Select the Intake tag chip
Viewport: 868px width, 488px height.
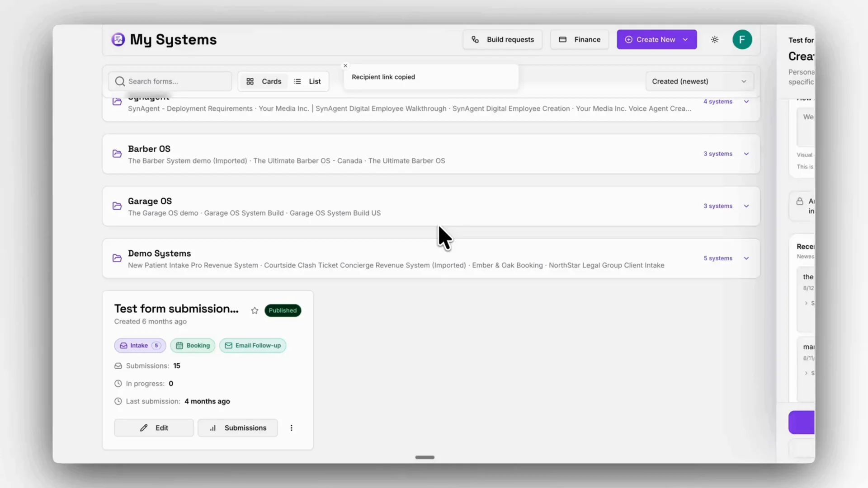[x=140, y=346]
